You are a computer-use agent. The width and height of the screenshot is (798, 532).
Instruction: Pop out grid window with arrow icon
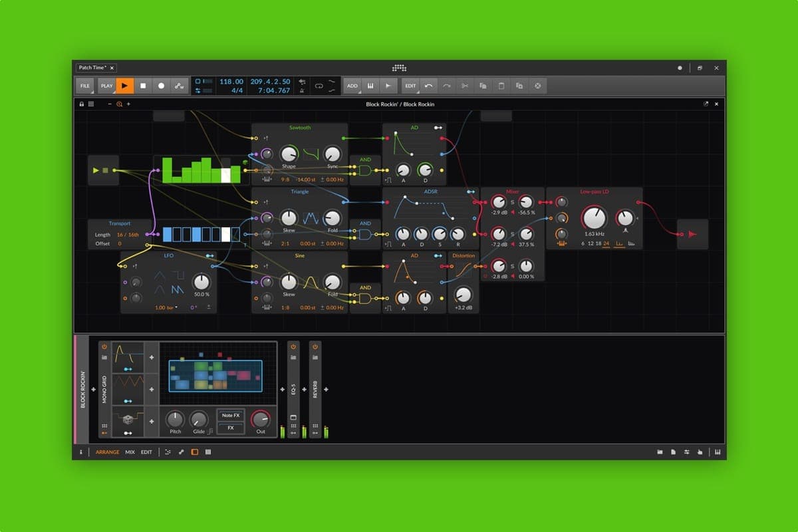[x=706, y=104]
